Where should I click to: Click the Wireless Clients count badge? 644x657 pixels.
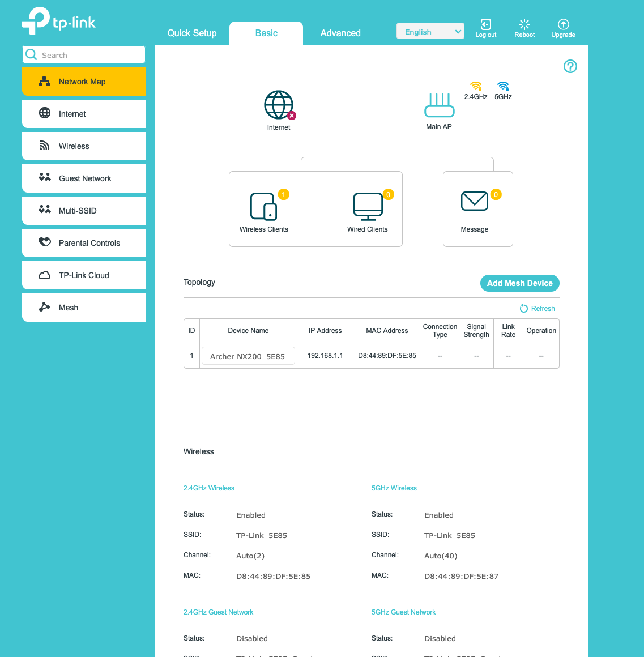coord(284,194)
